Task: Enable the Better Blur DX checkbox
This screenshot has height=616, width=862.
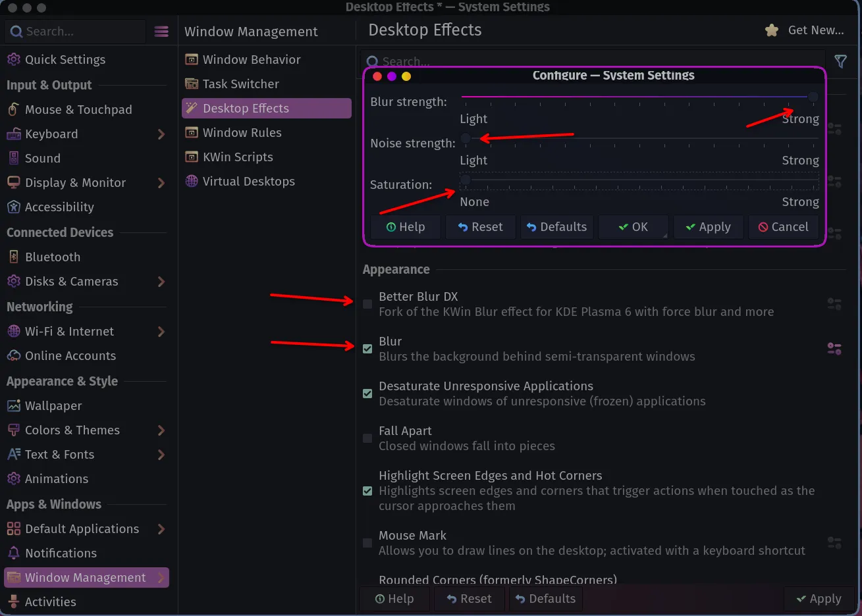Action: 367,304
